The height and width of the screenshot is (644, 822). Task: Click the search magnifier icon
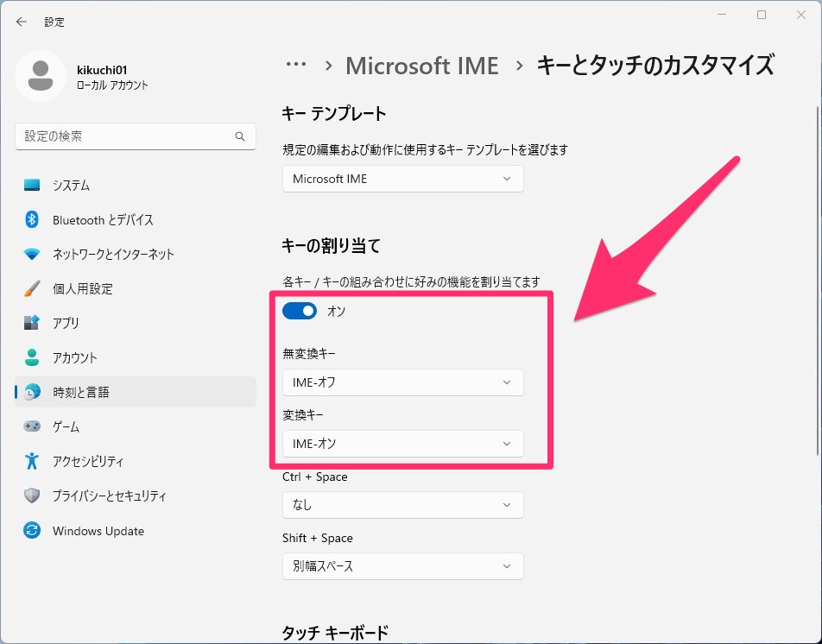pyautogui.click(x=240, y=136)
